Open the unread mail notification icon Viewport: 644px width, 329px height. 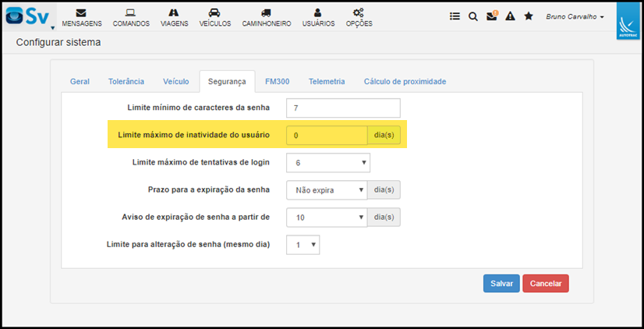pos(492,16)
